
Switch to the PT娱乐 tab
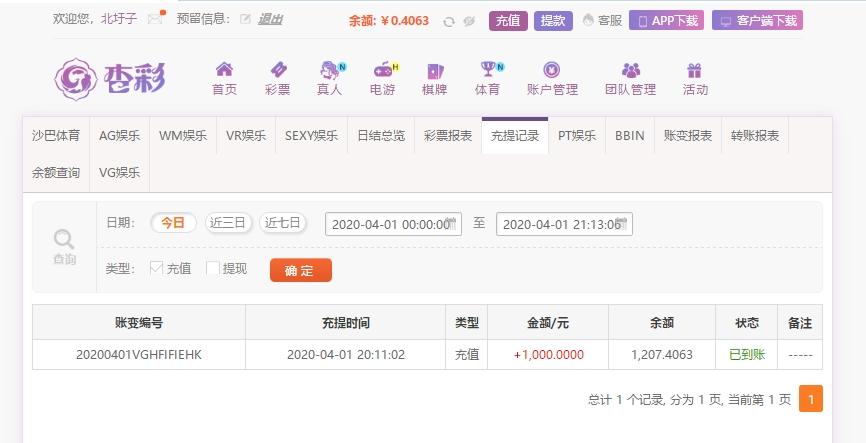coord(577,136)
